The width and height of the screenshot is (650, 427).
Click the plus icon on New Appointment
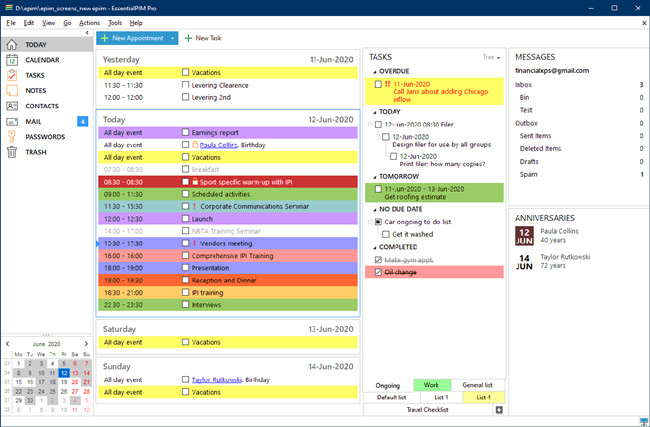pos(104,38)
